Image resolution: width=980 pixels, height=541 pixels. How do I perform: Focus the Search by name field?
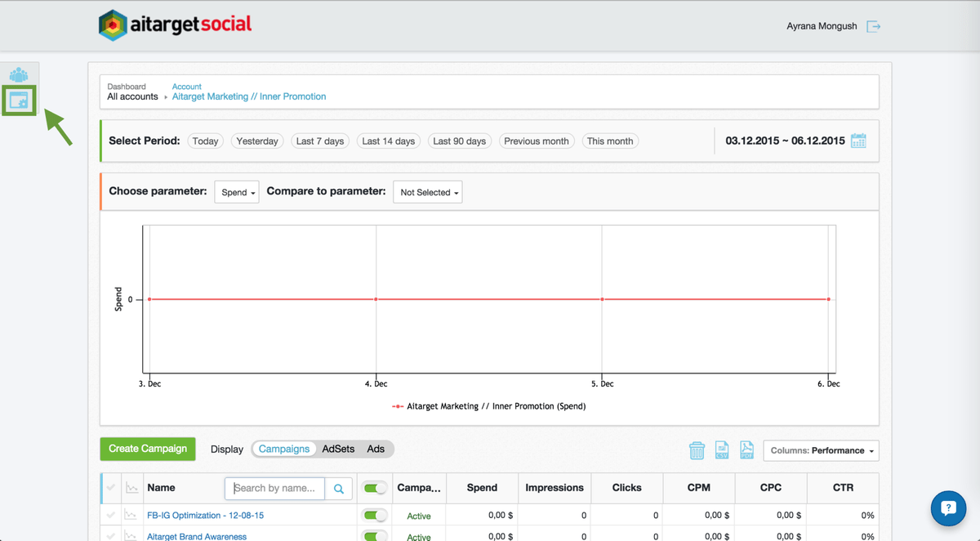(275, 489)
